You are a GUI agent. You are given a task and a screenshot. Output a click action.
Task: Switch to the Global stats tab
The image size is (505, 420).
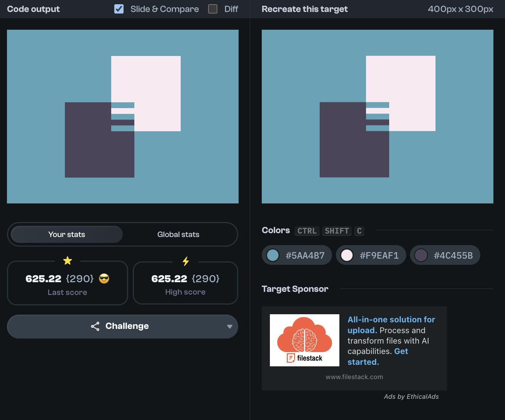178,234
